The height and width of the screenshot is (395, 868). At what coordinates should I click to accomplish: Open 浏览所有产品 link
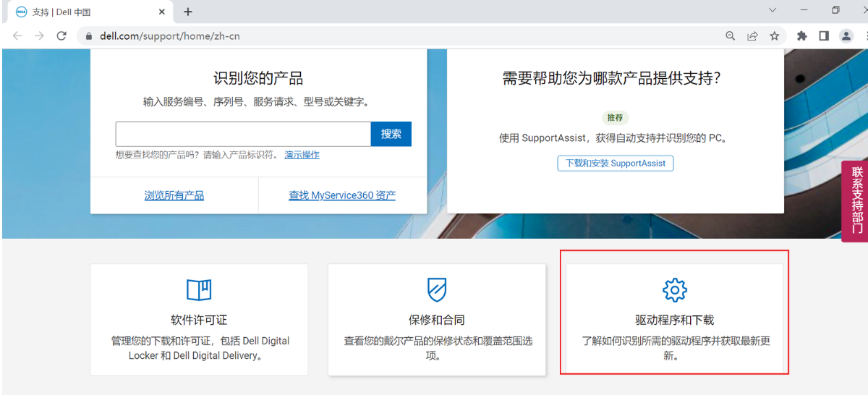click(x=174, y=195)
